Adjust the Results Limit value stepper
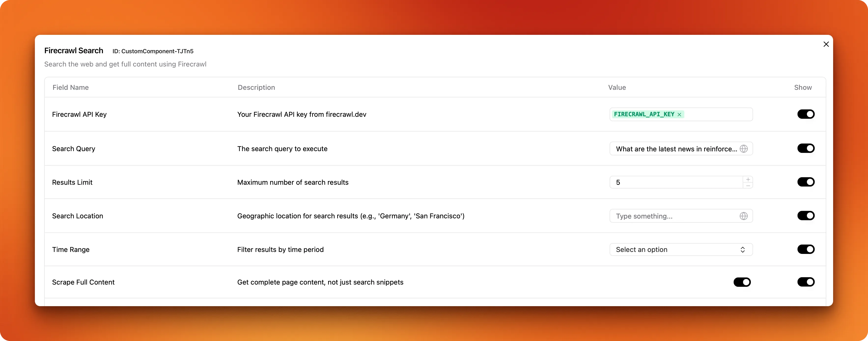 point(748,182)
